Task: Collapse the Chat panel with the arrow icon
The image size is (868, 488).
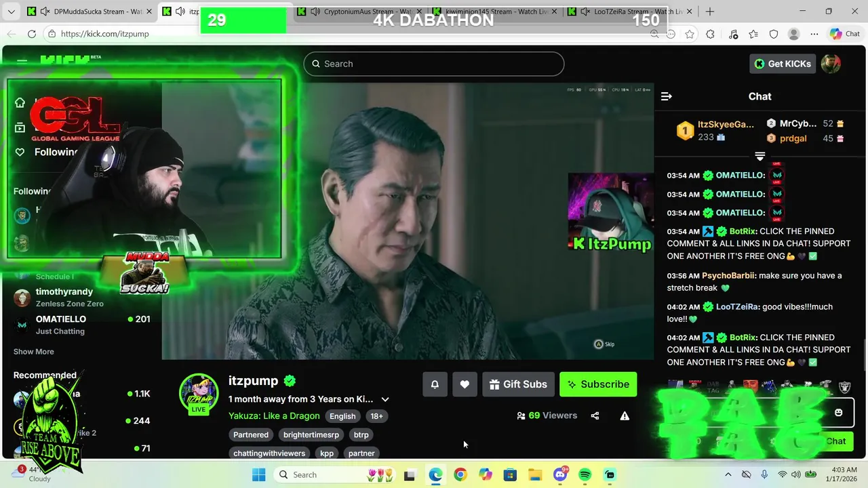Action: [x=667, y=96]
